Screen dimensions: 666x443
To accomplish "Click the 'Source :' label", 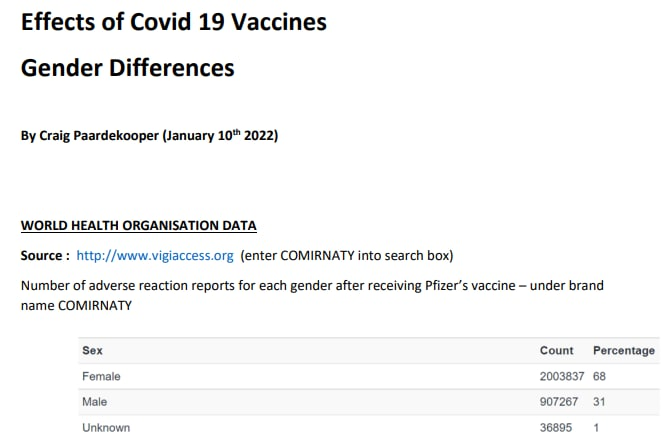I will coord(45,255).
